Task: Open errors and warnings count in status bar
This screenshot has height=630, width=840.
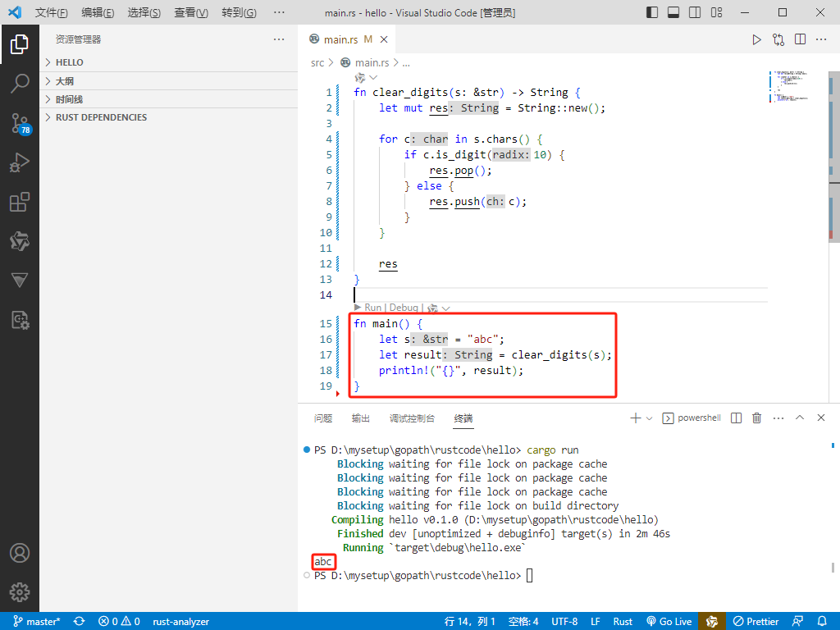Action: (x=119, y=622)
